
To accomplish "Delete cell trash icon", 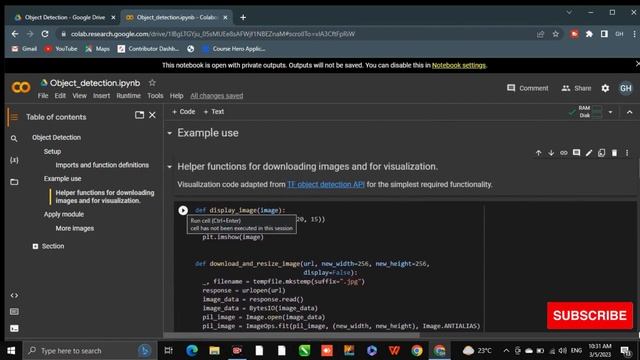I will pyautogui.click(x=614, y=153).
